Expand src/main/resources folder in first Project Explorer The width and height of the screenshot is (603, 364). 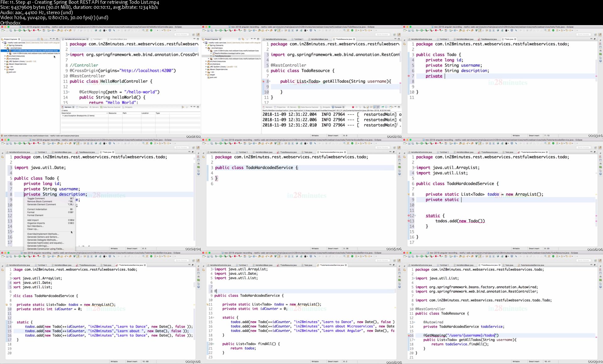[5, 56]
